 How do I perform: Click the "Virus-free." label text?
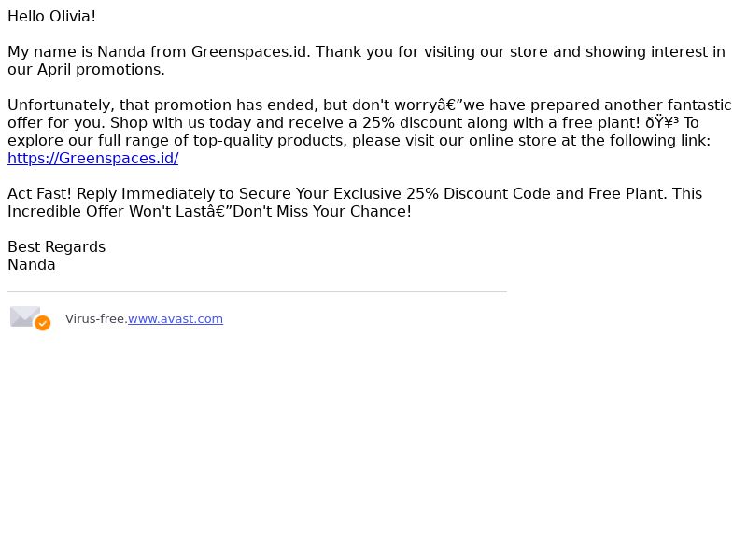click(96, 319)
